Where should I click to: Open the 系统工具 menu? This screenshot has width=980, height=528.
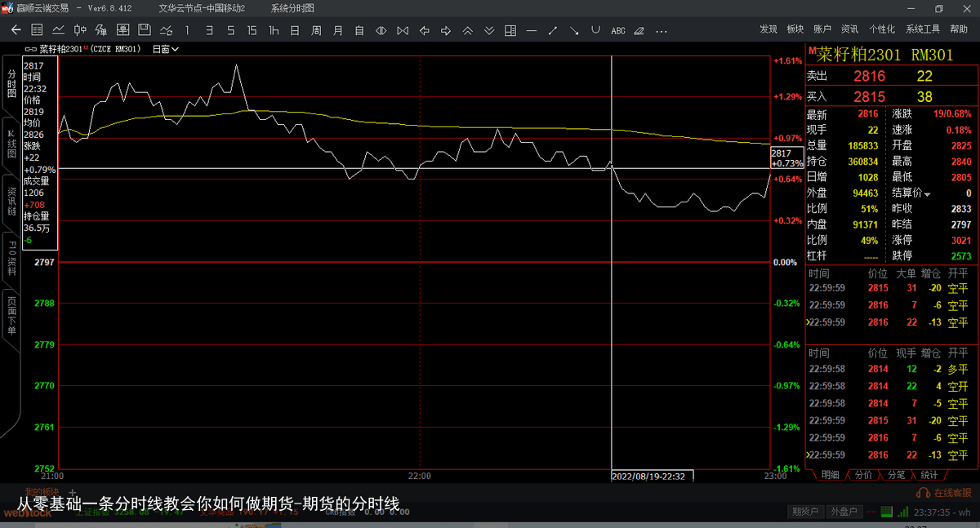(x=923, y=29)
